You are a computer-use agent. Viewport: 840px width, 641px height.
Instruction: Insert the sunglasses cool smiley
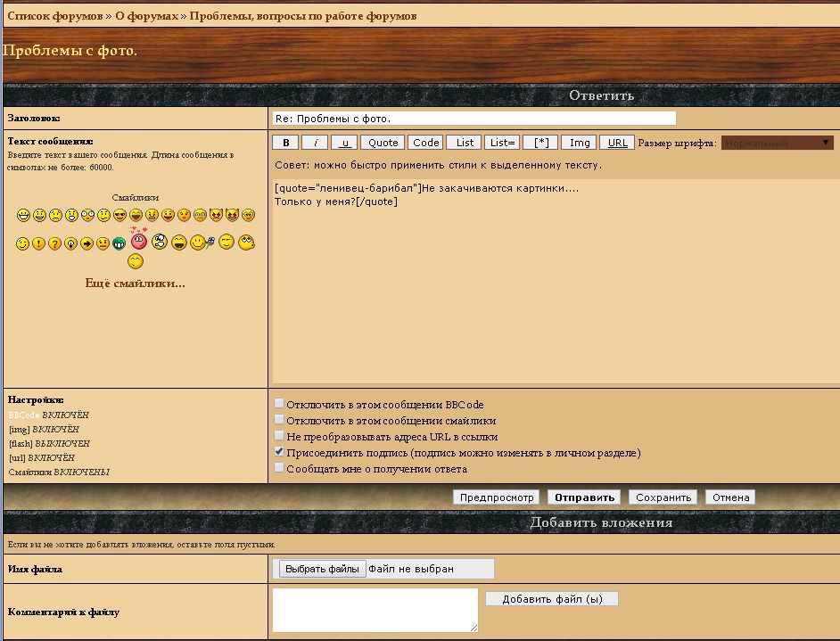119,216
